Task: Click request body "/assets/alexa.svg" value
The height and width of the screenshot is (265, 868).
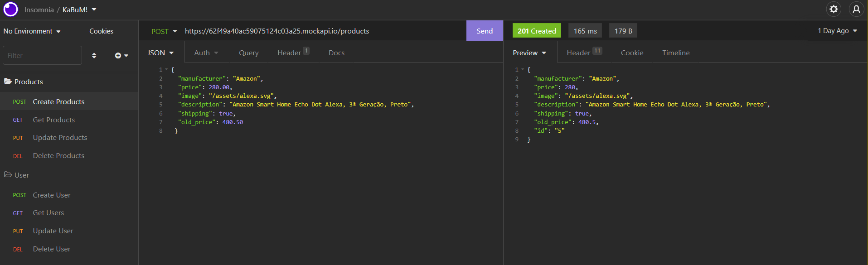Action: pyautogui.click(x=241, y=96)
